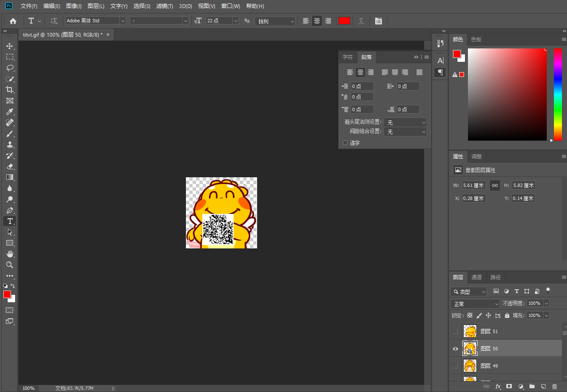
Task: Click the hue spectrum slider in color panel
Action: point(558,94)
